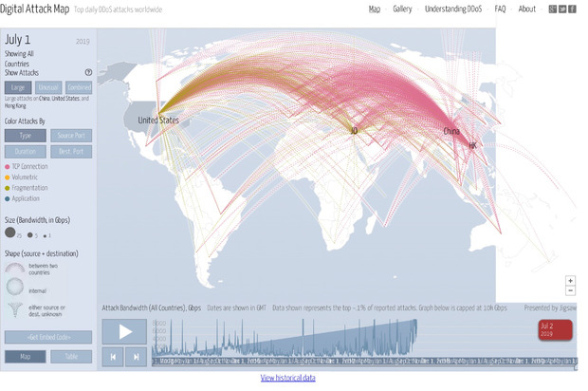Zoom out on the map
Image resolution: width=588 pixels, height=391 pixels.
tap(570, 290)
